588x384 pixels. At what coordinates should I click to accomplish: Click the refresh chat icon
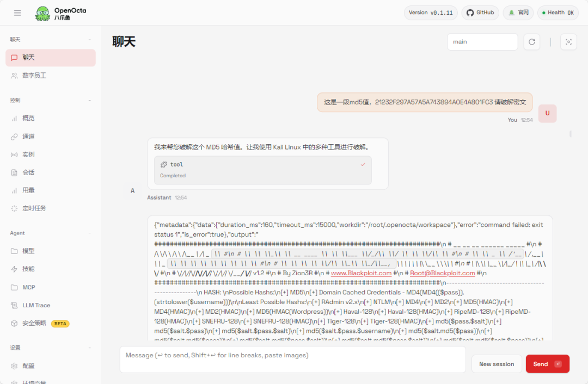coord(531,42)
